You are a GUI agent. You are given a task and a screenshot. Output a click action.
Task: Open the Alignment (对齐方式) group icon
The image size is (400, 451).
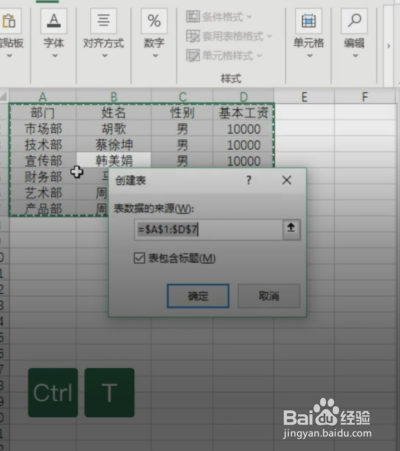103,21
